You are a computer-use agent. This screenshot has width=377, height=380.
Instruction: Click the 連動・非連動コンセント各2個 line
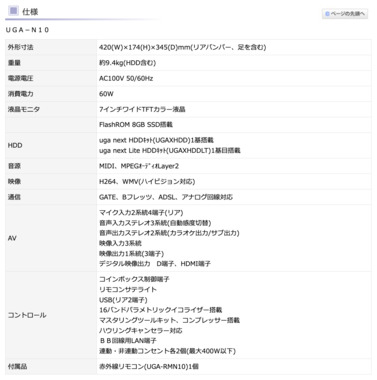click(167, 351)
